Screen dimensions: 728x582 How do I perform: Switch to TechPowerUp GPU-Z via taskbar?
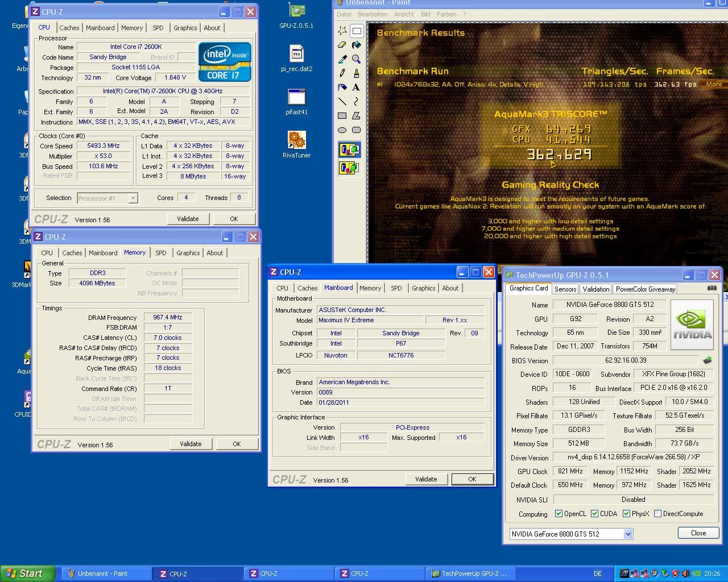point(470,573)
